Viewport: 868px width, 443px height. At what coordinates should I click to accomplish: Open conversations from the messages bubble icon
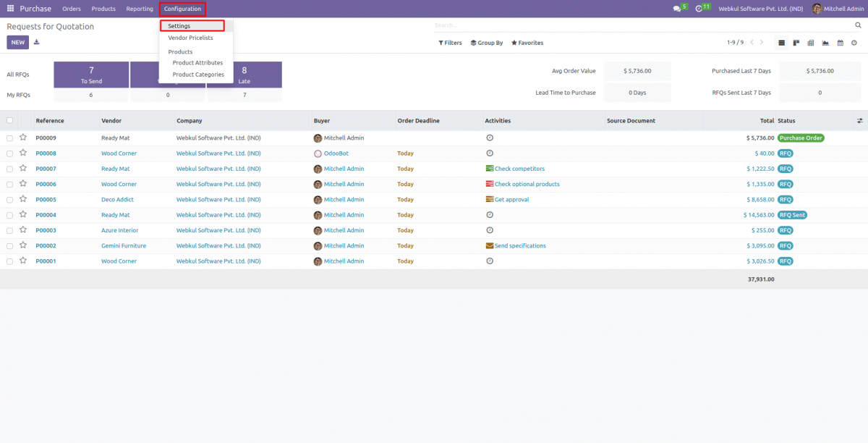(x=676, y=8)
